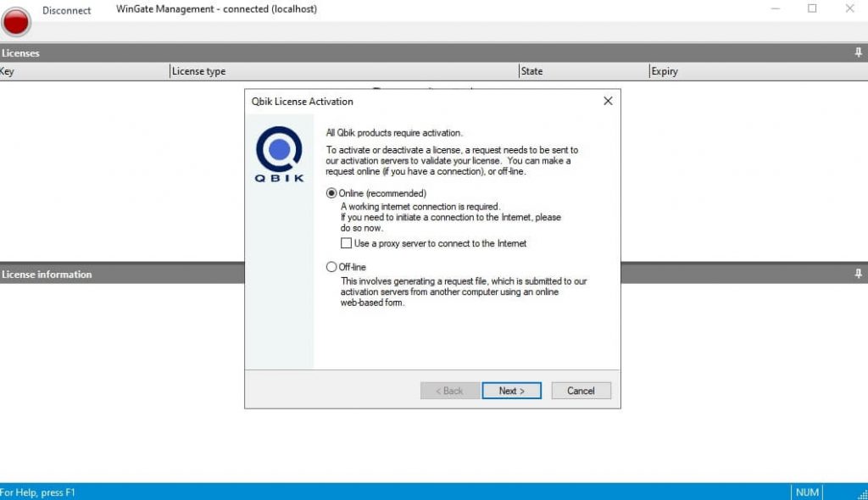Pin the License information panel
This screenshot has height=500, width=868.
coord(858,274)
